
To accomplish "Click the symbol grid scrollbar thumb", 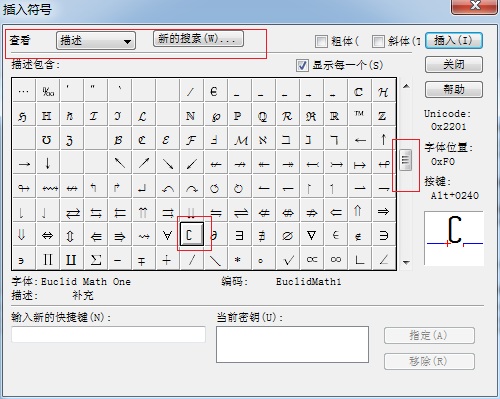I will coord(405,160).
